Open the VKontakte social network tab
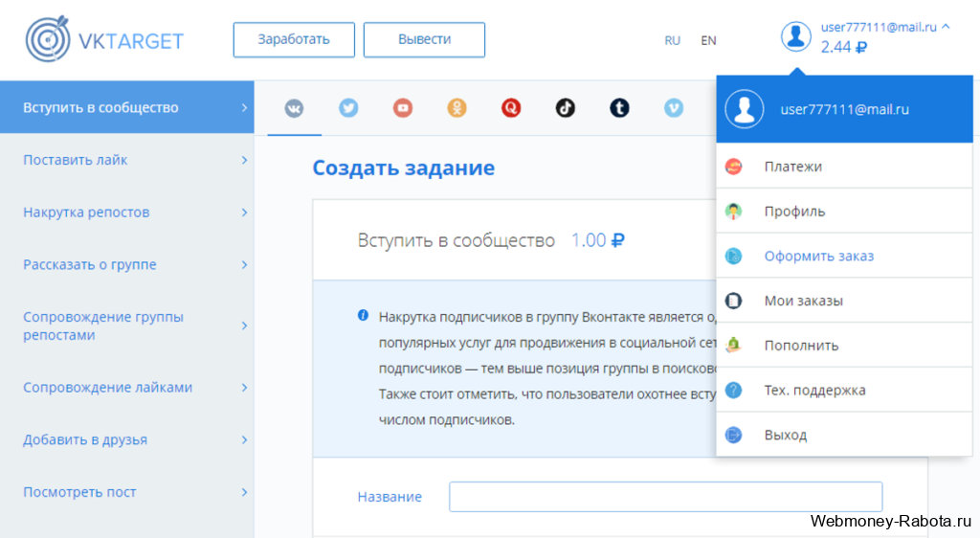The image size is (980, 538). [295, 108]
